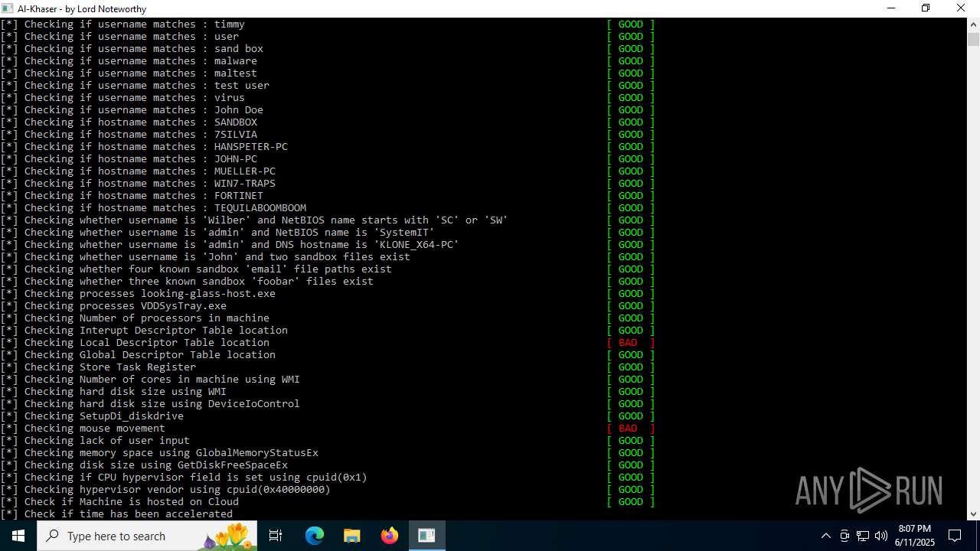Select the Al-Khaser console taskbar button
980x551 pixels.
tap(426, 536)
